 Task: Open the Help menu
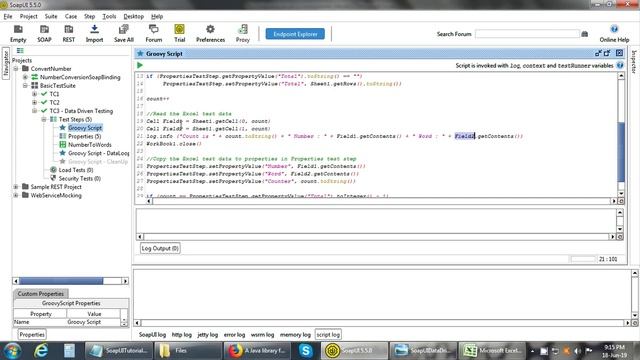click(157, 16)
